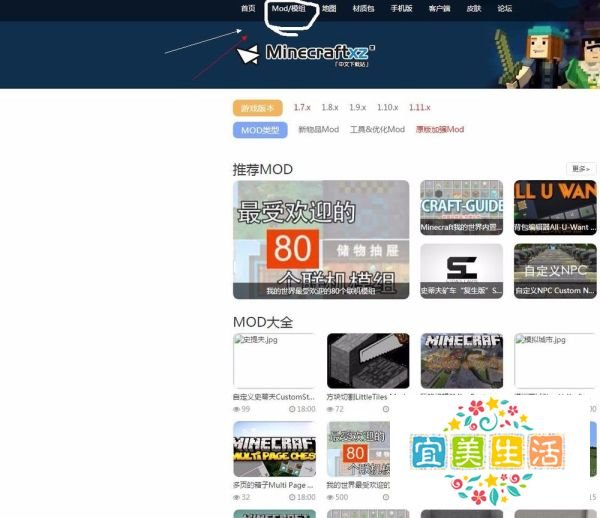This screenshot has height=518, width=600.
Task: Go to the 地图 maps section
Action: (329, 8)
